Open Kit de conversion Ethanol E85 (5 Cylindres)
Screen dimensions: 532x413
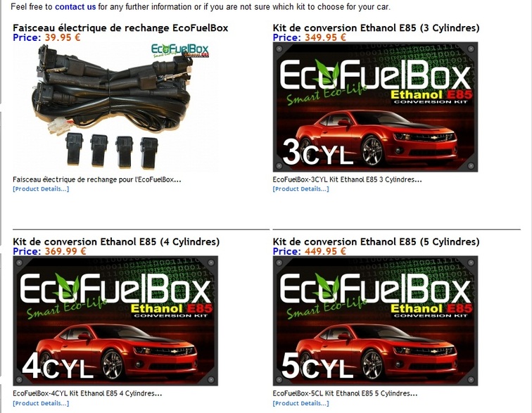tap(376, 241)
